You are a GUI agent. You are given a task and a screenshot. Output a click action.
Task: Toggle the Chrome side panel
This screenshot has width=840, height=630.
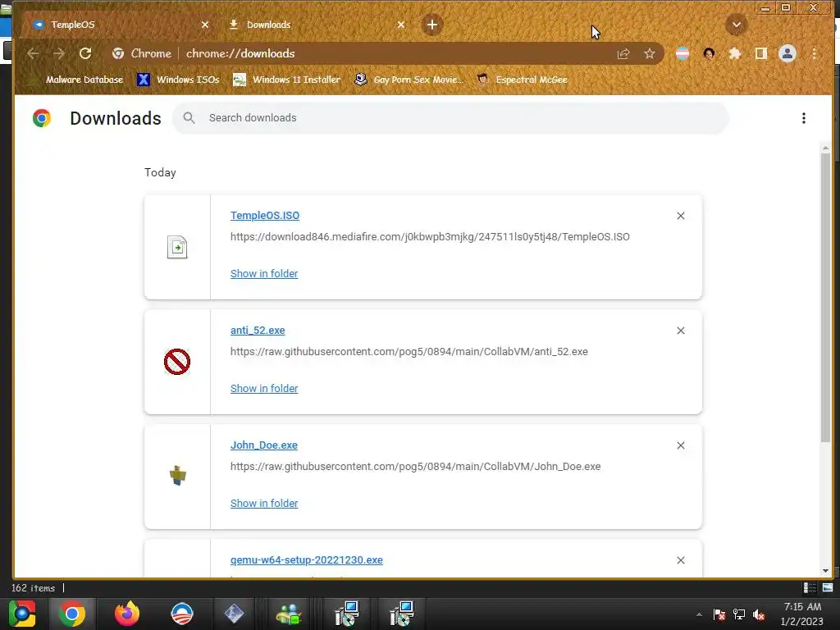pyautogui.click(x=760, y=53)
